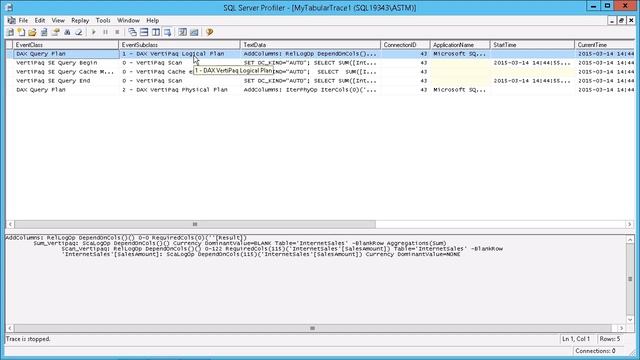Click the details pane scroll-up arrow
The height and width of the screenshot is (360, 640).
click(x=630, y=240)
